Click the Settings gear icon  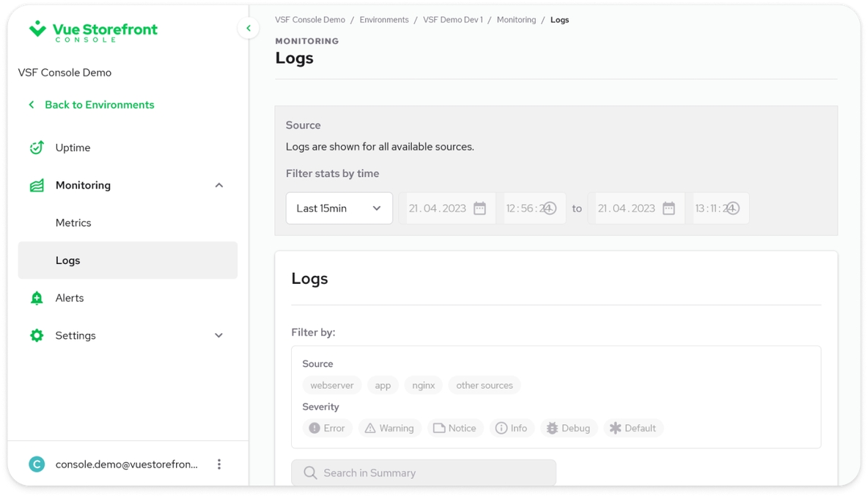pyautogui.click(x=37, y=335)
